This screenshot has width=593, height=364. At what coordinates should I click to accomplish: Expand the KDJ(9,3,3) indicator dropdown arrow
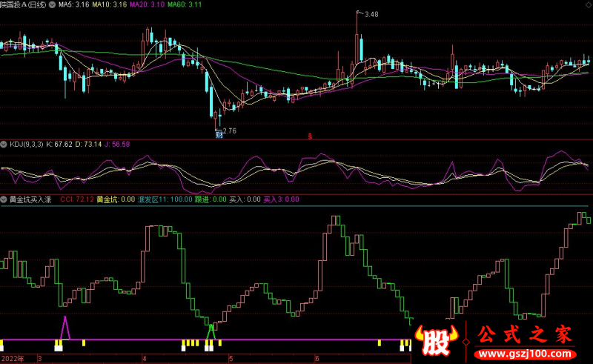pyautogui.click(x=4, y=144)
